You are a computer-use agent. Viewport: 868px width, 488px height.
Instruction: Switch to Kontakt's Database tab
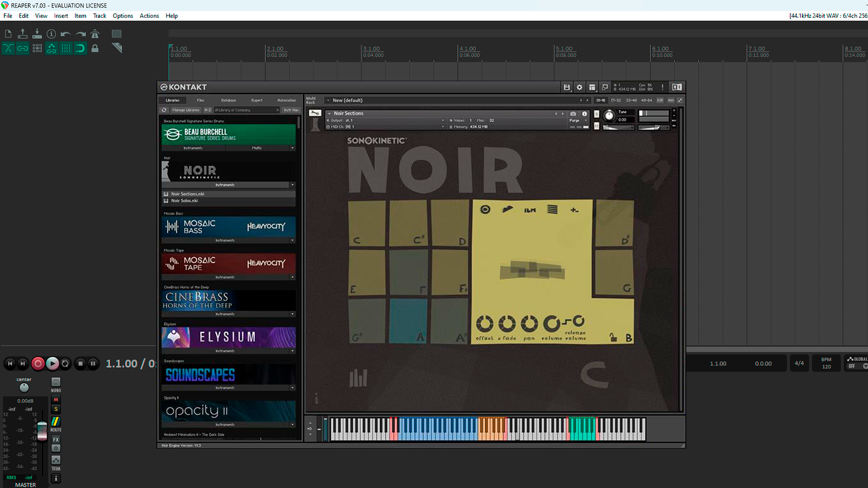229,100
